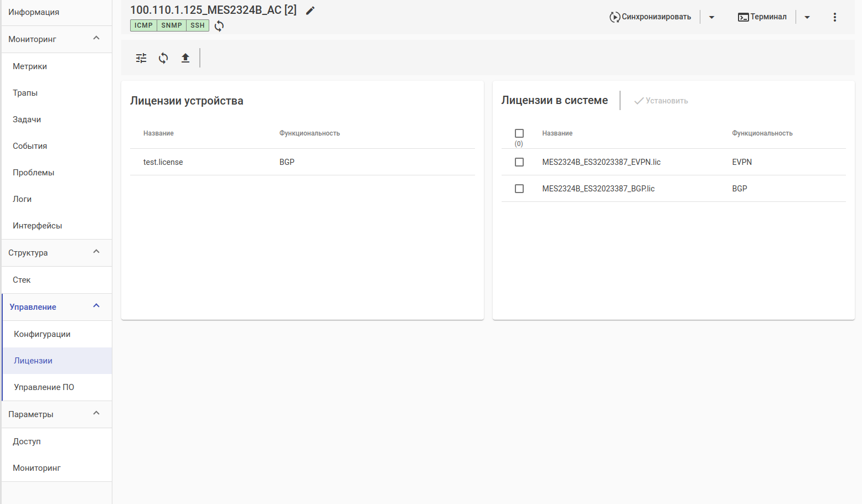Viewport: 862px width, 504px height.
Task: Open dropdown arrow next to Терминал
Action: point(807,17)
